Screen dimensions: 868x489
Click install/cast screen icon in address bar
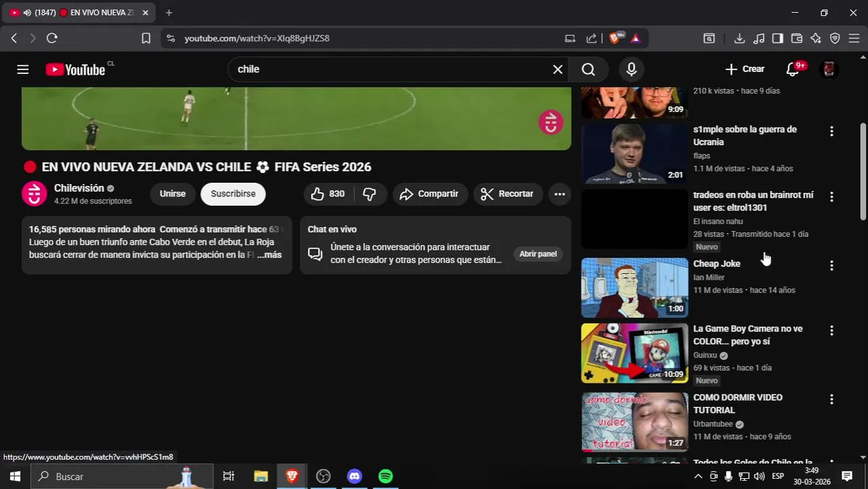[570, 38]
